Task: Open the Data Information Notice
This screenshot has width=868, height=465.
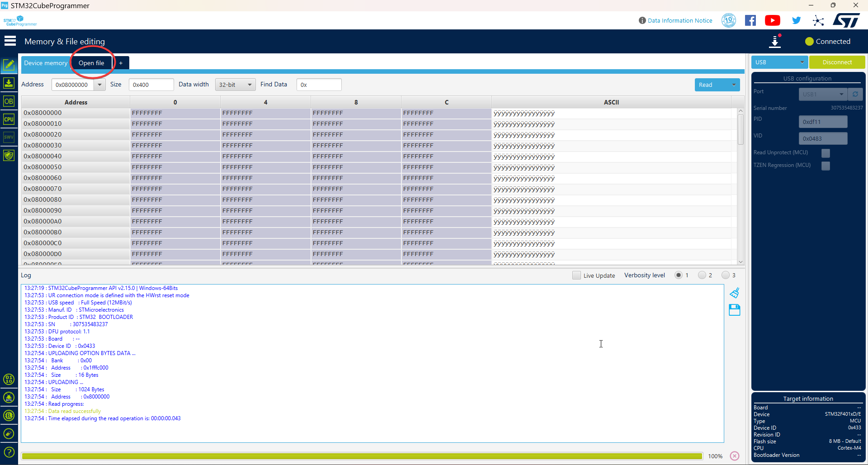Action: [x=679, y=20]
